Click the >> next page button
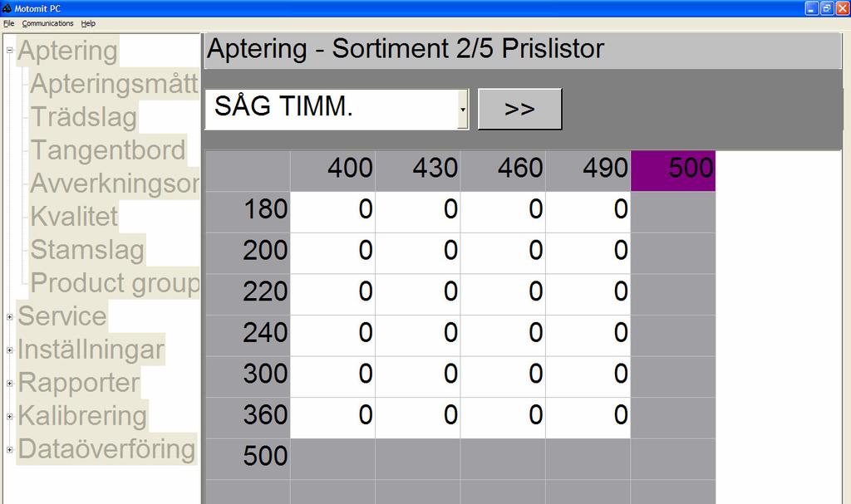Screen dimensions: 851x504 point(519,109)
